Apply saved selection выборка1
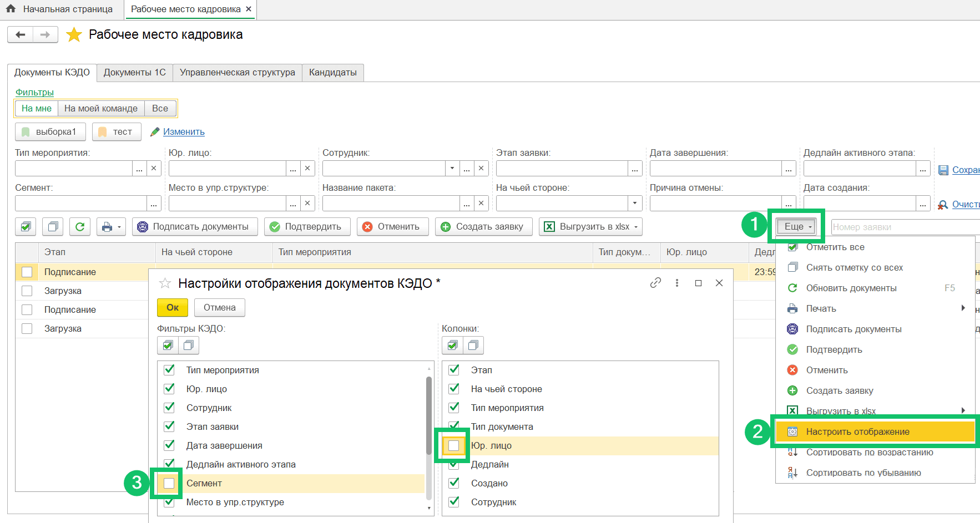The width and height of the screenshot is (980, 523). click(50, 132)
